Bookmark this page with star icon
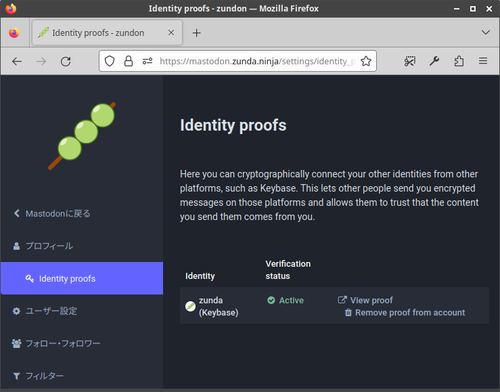This screenshot has height=392, width=500. coord(366,61)
